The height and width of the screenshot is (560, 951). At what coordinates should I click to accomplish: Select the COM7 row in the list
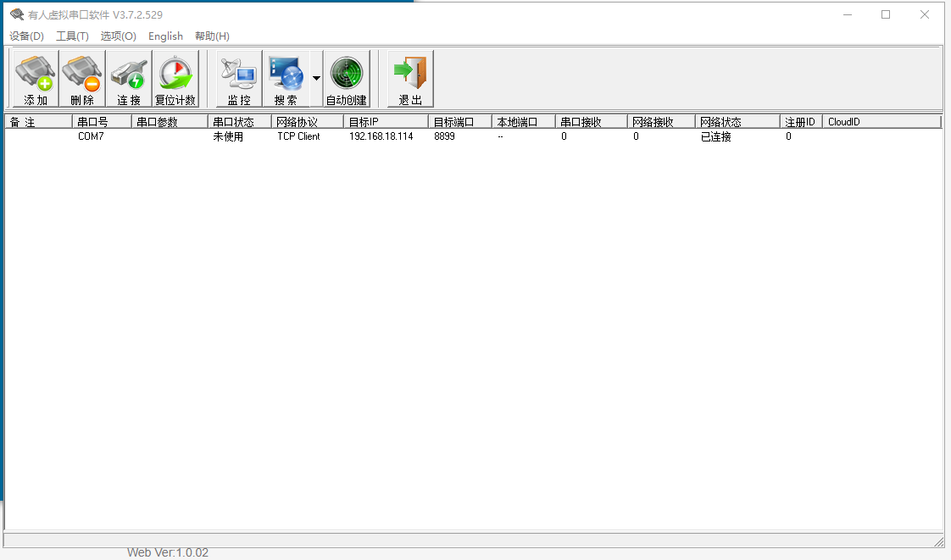tap(91, 136)
